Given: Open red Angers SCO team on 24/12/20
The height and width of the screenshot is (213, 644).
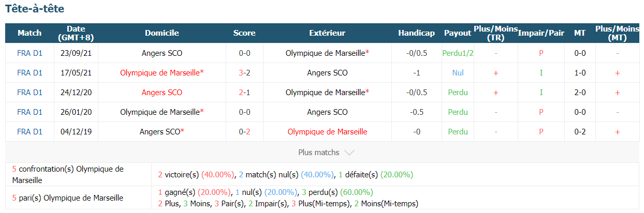Looking at the screenshot, I should click(x=162, y=92).
